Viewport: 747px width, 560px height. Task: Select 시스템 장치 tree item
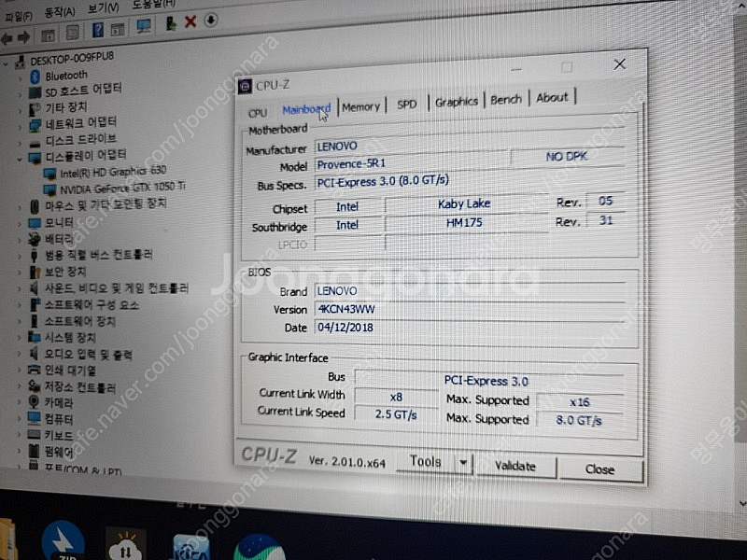[x=70, y=338]
